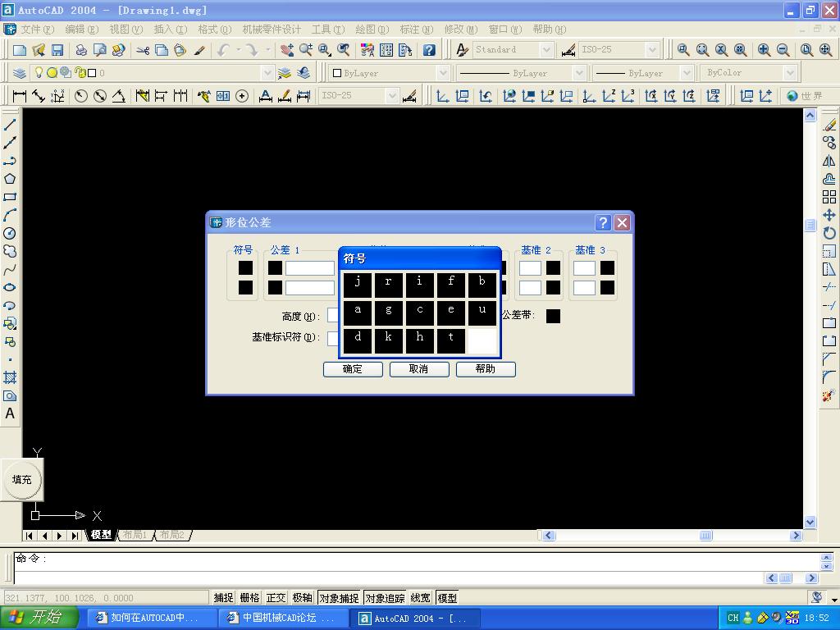Select the Line tool in draw toolbar
The width and height of the screenshot is (840, 630).
tap(10, 125)
